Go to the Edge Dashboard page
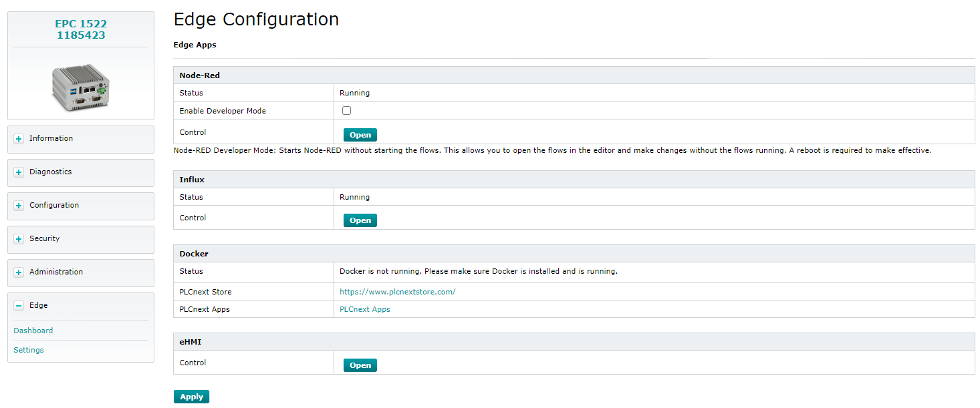Screen dimensions: 980x408 point(33,331)
